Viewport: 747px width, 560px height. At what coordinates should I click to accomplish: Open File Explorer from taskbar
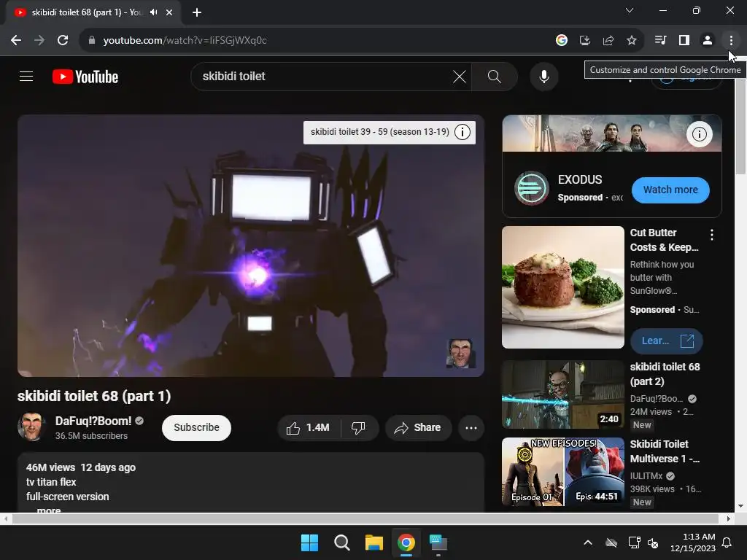click(374, 542)
